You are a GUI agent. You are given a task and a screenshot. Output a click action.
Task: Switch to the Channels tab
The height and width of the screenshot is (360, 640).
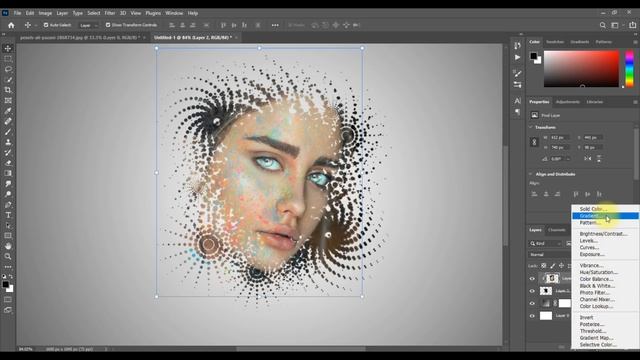coord(557,230)
